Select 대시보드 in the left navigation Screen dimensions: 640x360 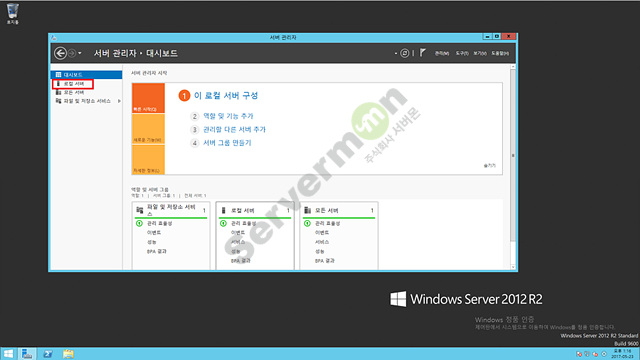point(87,75)
